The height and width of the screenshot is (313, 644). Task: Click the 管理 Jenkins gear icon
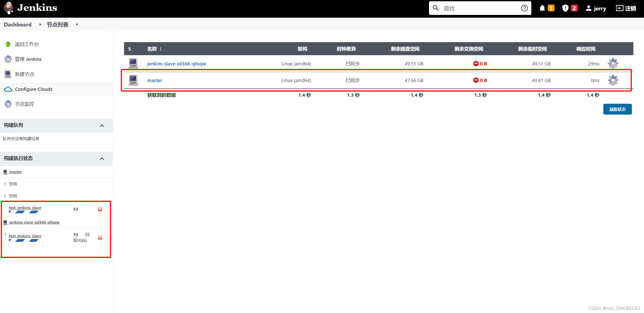[x=8, y=59]
